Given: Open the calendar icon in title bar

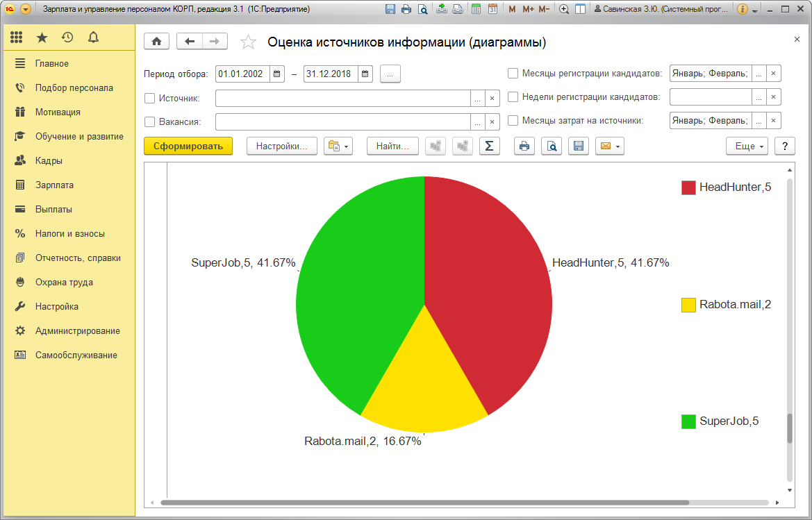Looking at the screenshot, I should click(492, 9).
